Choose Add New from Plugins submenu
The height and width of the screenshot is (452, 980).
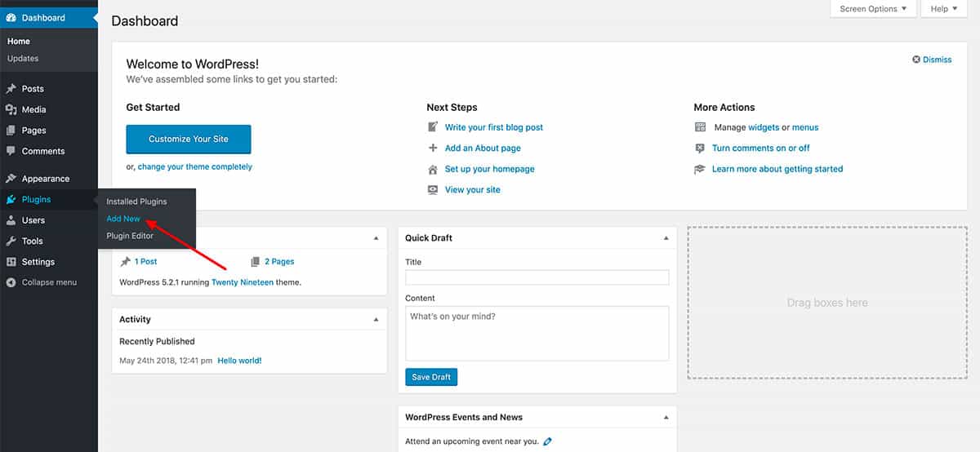click(123, 219)
